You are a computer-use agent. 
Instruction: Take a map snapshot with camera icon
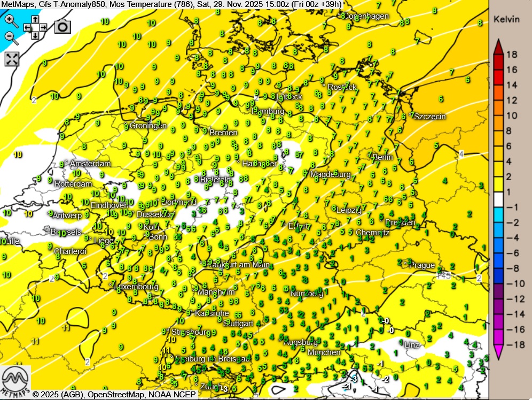(x=62, y=26)
